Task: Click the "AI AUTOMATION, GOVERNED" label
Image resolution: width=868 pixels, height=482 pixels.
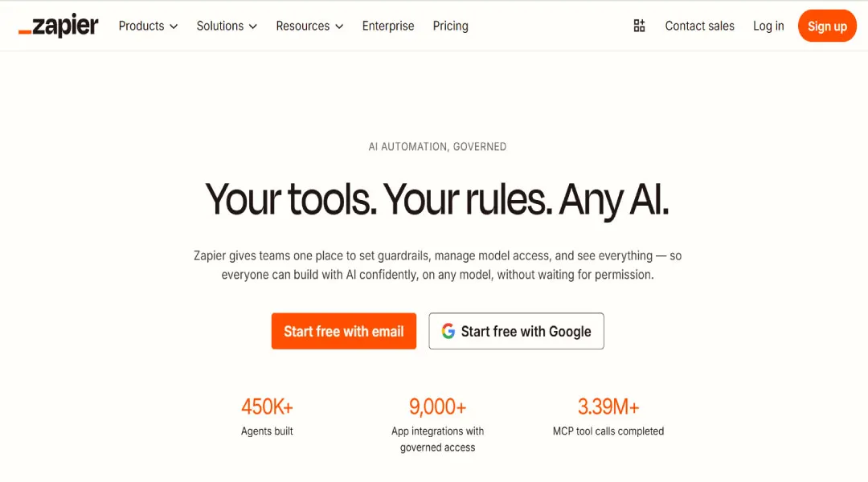Action: tap(437, 146)
